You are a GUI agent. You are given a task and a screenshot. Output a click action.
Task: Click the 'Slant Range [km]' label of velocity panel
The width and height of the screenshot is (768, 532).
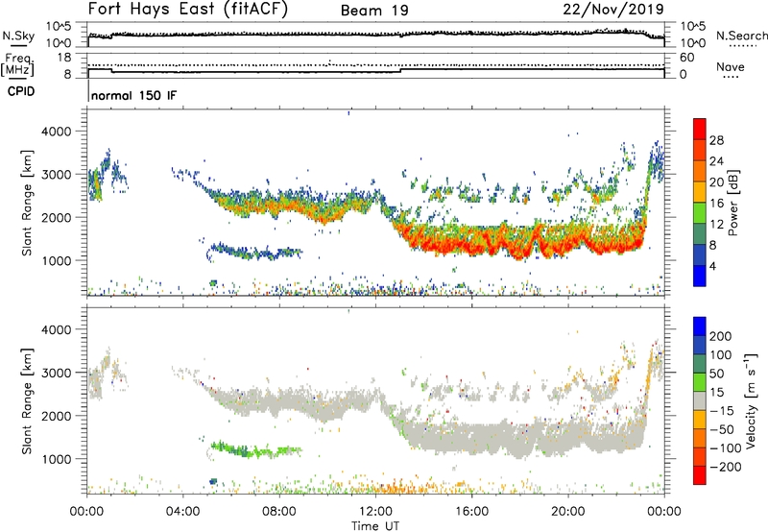coord(27,401)
